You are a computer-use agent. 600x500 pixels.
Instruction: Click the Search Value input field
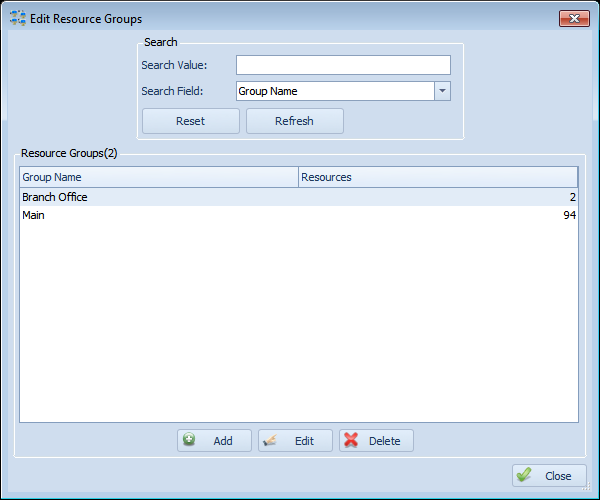[343, 65]
